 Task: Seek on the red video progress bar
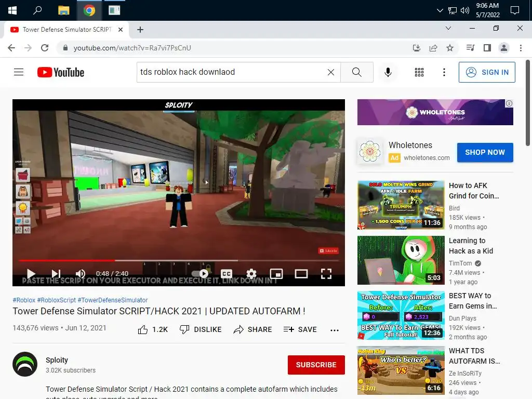179,261
